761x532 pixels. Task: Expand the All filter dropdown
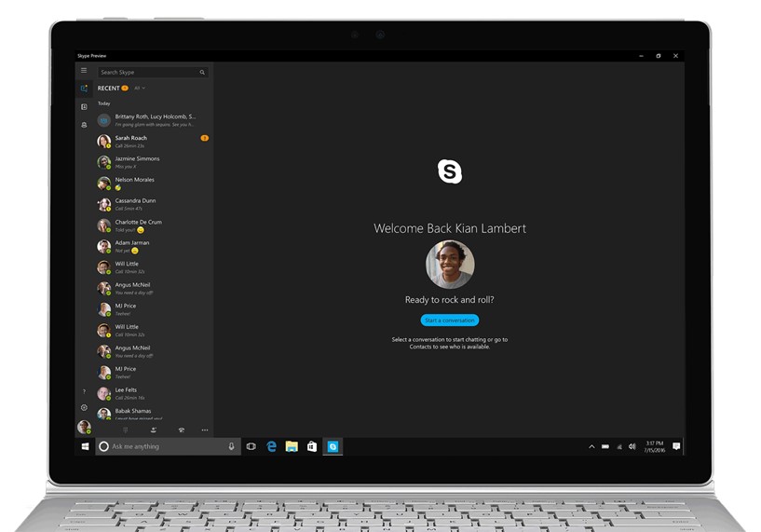pos(140,88)
